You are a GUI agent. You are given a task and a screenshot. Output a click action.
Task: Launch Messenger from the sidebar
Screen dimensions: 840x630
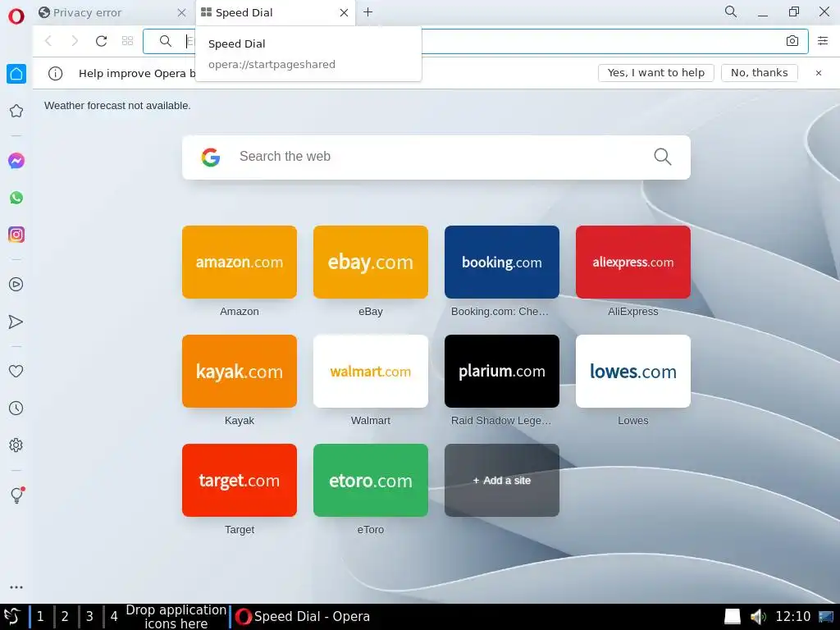pyautogui.click(x=16, y=161)
